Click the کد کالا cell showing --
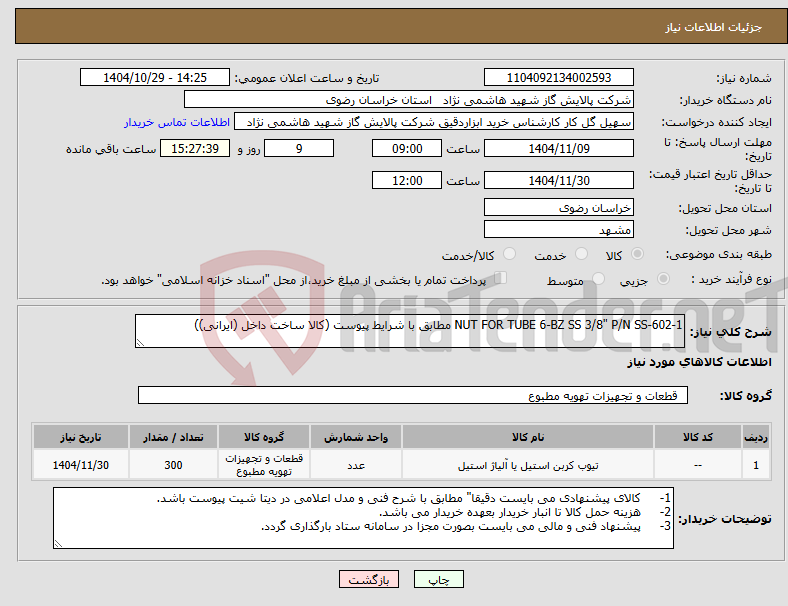Image resolution: width=788 pixels, height=606 pixels. [x=698, y=465]
